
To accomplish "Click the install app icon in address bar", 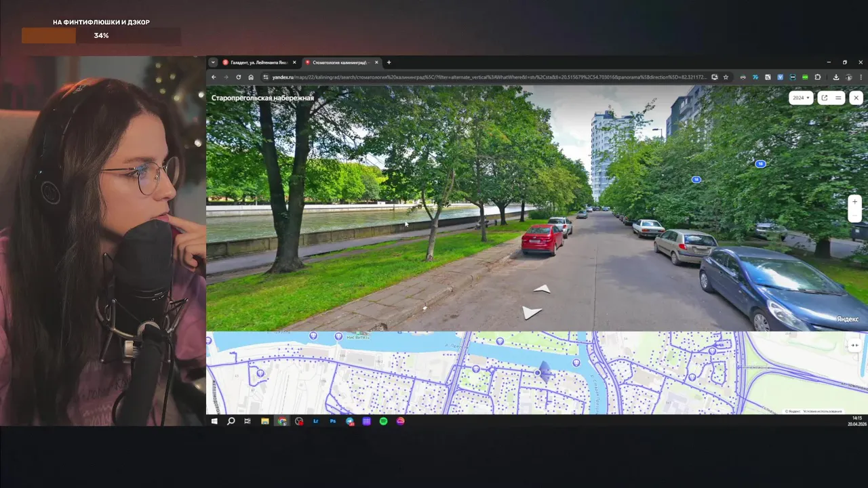I will click(715, 77).
